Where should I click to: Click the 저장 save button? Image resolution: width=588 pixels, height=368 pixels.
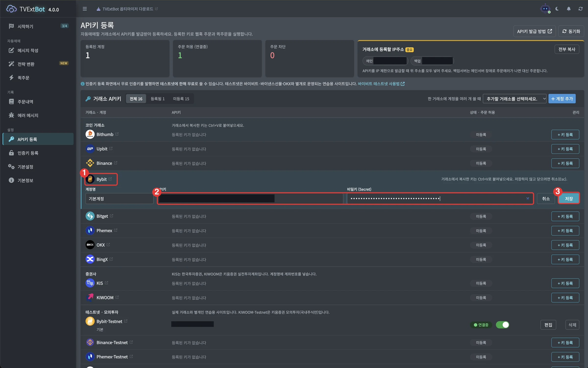tap(569, 199)
